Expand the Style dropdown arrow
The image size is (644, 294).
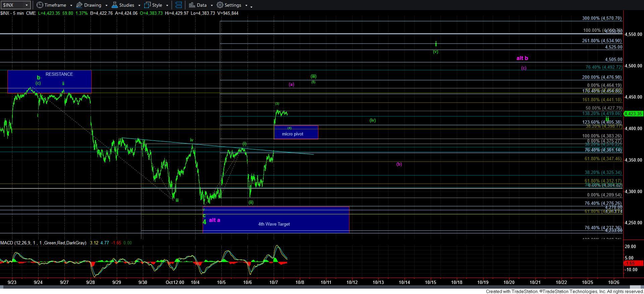click(167, 5)
